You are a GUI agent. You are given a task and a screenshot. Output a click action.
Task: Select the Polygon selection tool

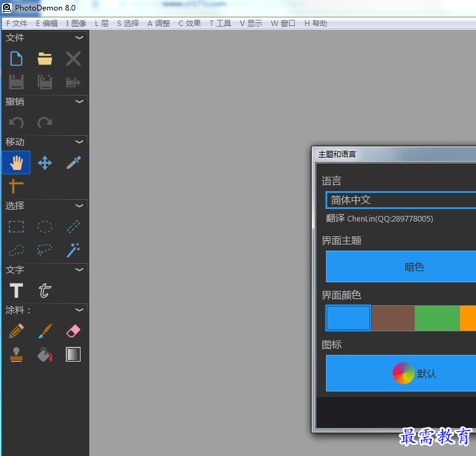point(16,250)
